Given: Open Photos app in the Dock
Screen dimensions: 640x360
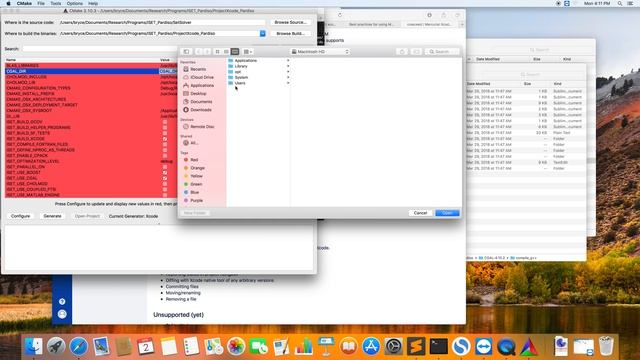Looking at the screenshot, I should [x=236, y=346].
